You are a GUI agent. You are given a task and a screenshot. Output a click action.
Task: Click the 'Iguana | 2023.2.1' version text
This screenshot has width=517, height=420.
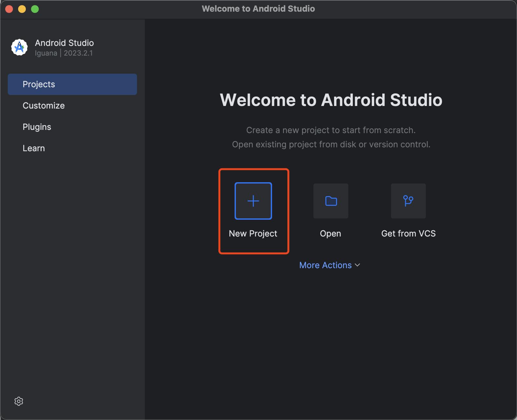click(64, 53)
